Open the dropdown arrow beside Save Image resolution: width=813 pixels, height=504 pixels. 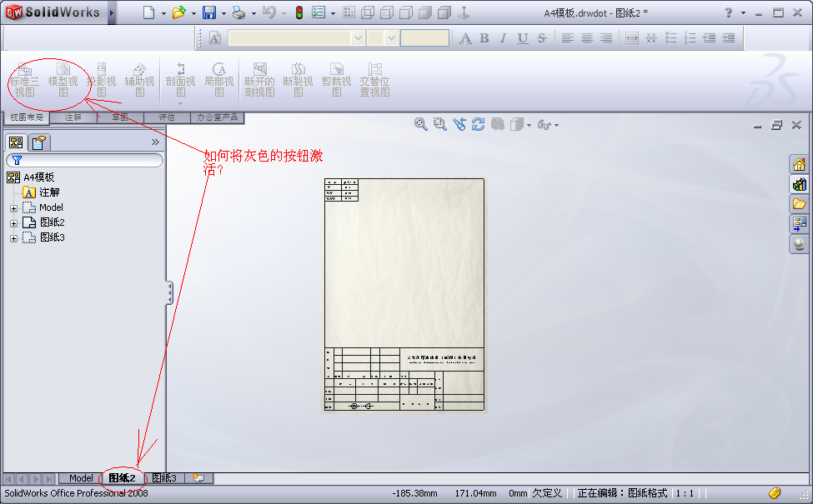click(223, 13)
